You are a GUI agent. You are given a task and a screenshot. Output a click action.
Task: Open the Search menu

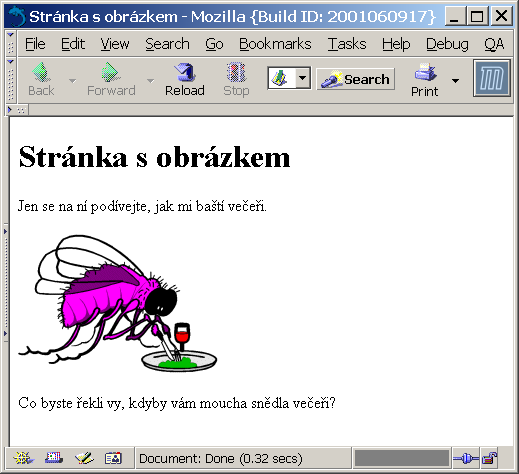click(167, 44)
